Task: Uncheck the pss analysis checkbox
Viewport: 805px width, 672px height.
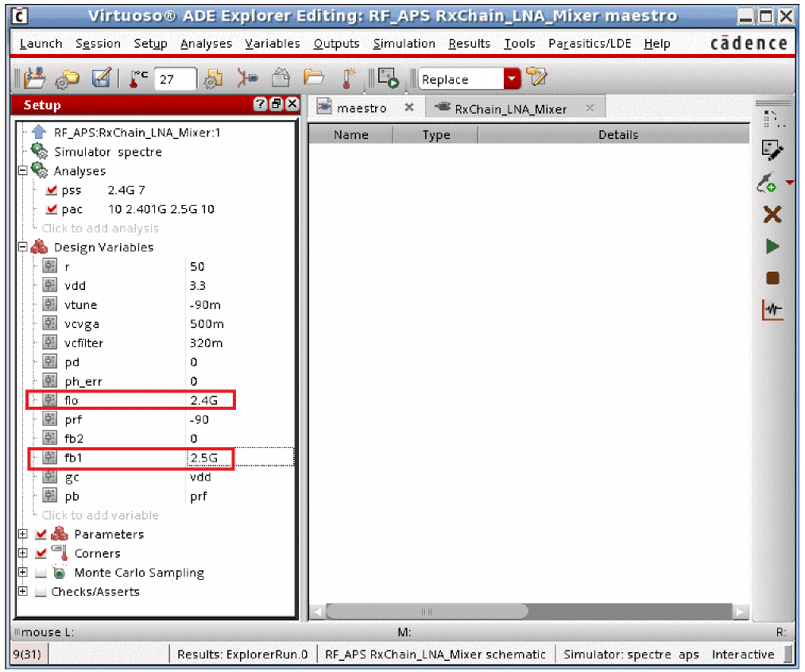Action: tap(52, 191)
